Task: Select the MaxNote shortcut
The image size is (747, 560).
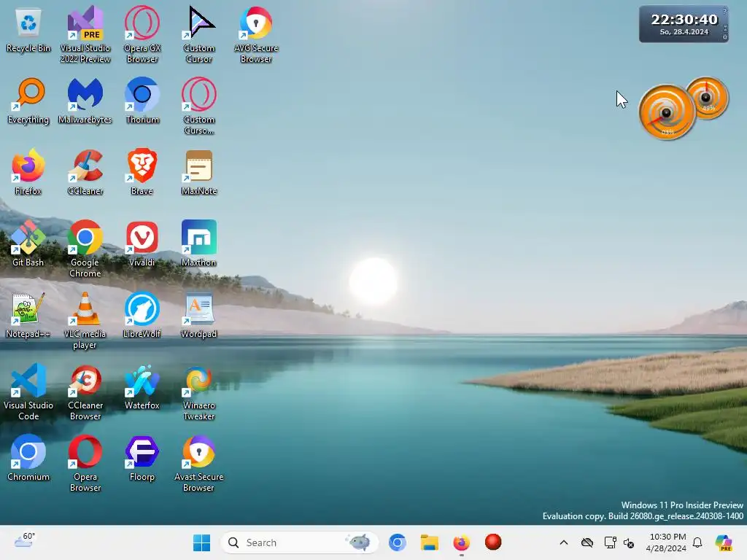Action: click(x=199, y=172)
